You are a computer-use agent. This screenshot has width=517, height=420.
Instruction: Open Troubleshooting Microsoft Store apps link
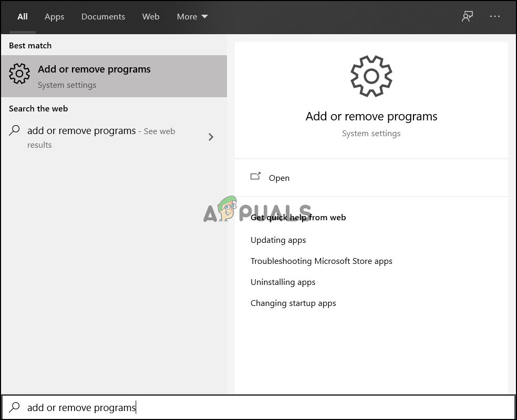tap(322, 261)
